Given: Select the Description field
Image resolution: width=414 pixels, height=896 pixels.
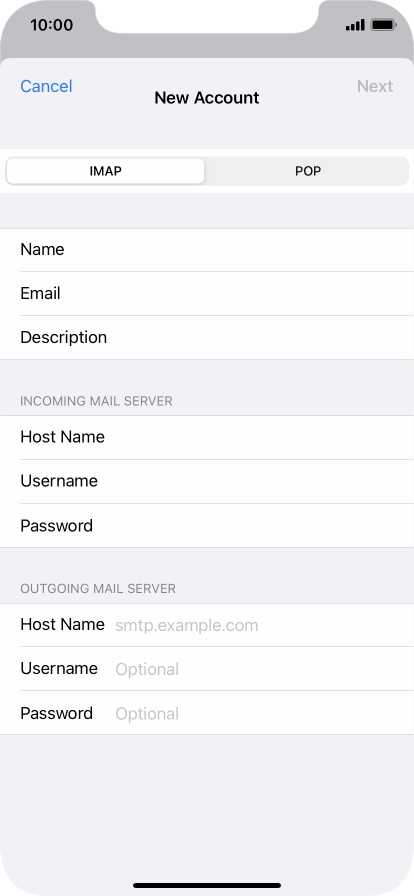Looking at the screenshot, I should click(x=207, y=338).
